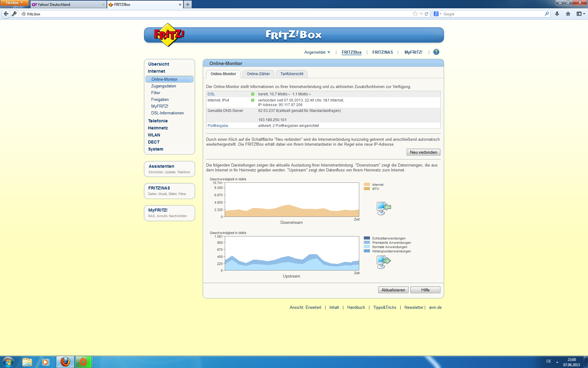
Task: Click the Internet legend color swatch
Action: pos(367,185)
